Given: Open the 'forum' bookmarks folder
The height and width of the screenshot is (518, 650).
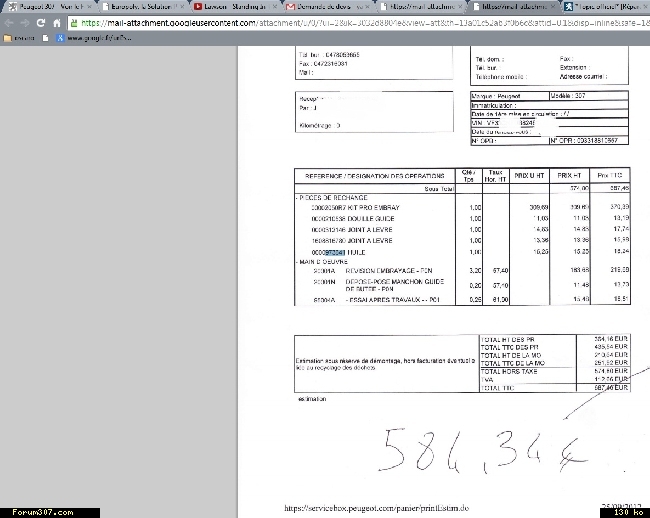Looking at the screenshot, I should 19,38.
